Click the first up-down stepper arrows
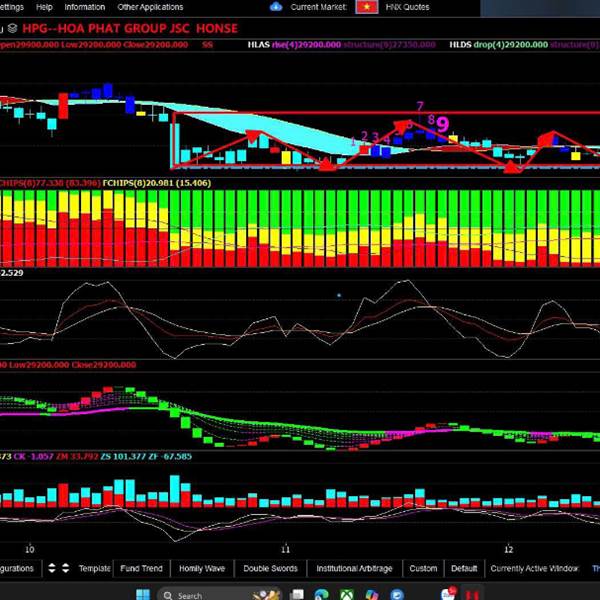 click(x=52, y=568)
